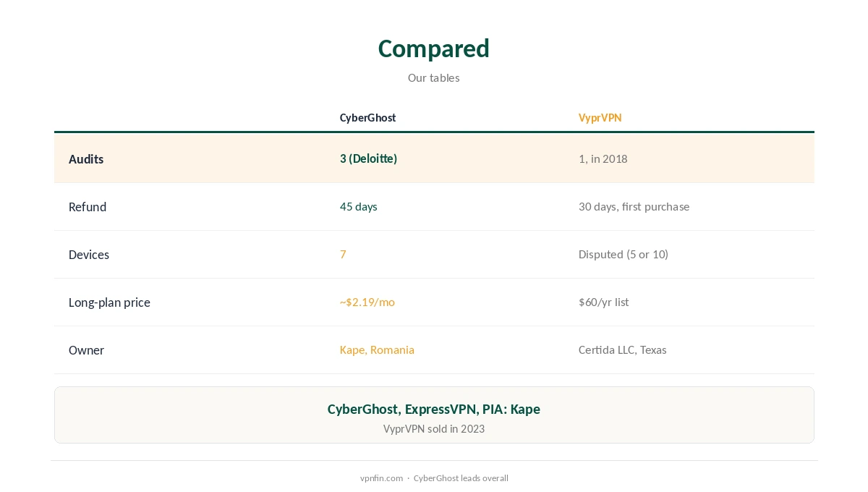The width and height of the screenshot is (868, 492).
Task: Click 'CyberGhost leads overall' footer text
Action: coord(461,478)
